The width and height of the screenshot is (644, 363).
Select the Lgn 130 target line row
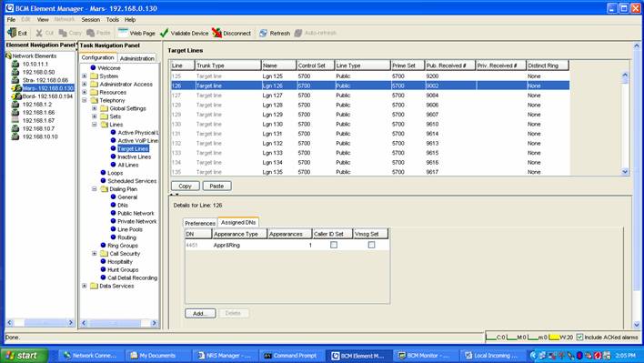pyautogui.click(x=370, y=124)
